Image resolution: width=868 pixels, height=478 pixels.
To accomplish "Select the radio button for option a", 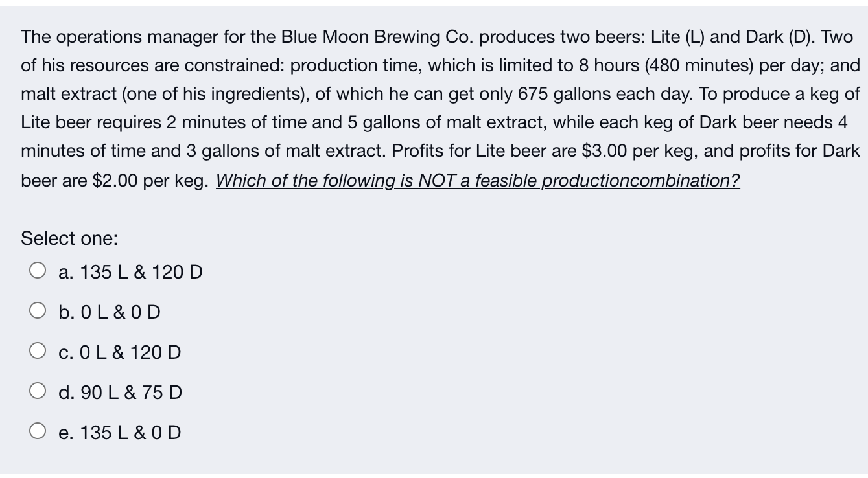I will [x=37, y=269].
